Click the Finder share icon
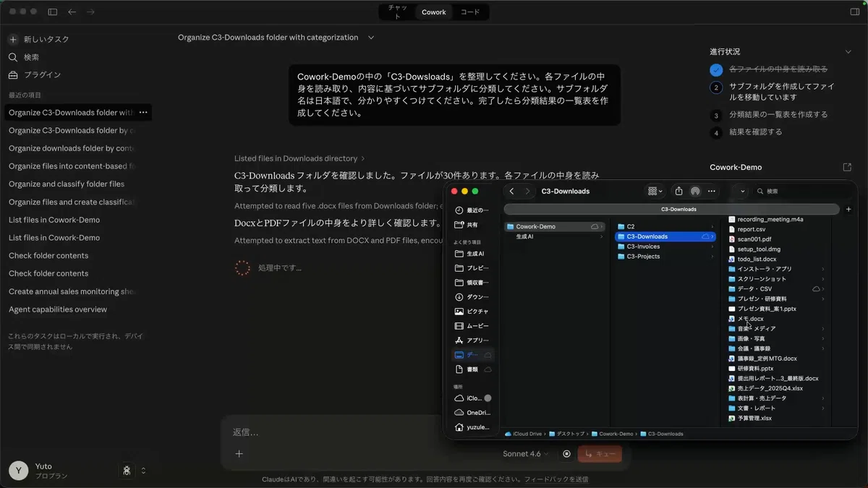Viewport: 868px width, 488px height. point(678,191)
